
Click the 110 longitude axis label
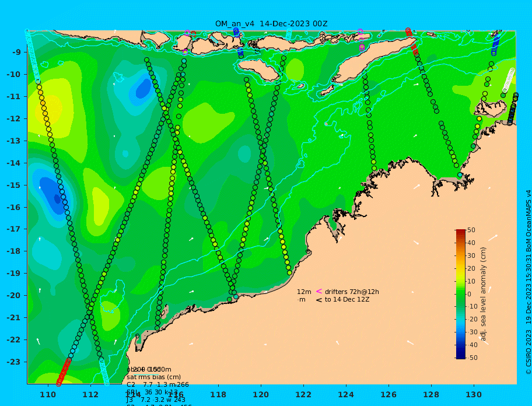(48, 394)
